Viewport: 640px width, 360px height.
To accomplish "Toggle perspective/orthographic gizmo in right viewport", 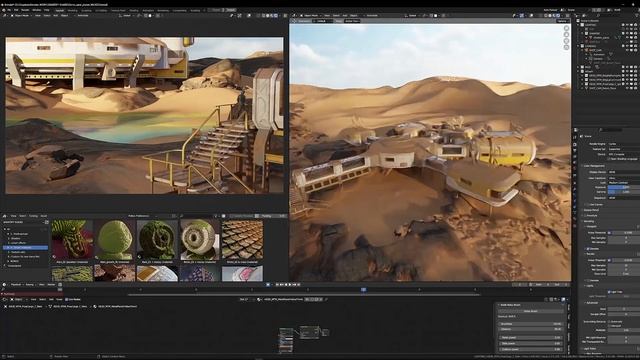I will [x=566, y=47].
